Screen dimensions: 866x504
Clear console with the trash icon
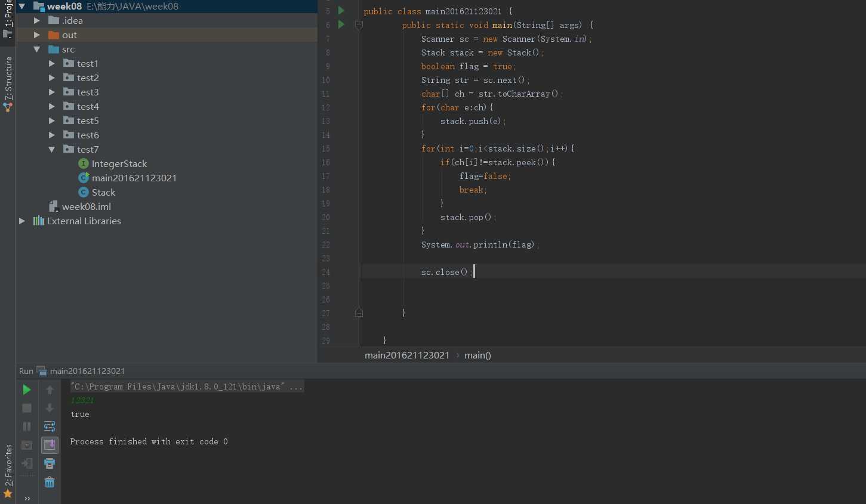tap(50, 482)
